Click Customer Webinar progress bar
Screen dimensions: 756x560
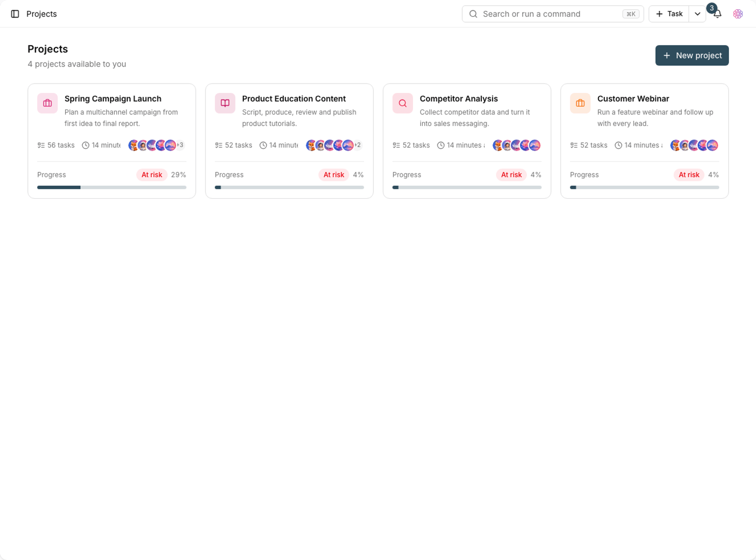(645, 187)
